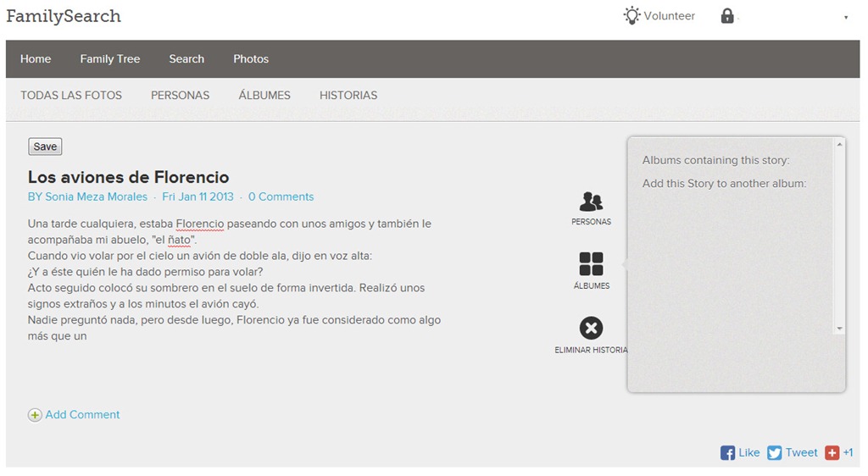This screenshot has width=868, height=476.
Task: Switch to the HISTORIAS tab
Action: pyautogui.click(x=348, y=96)
